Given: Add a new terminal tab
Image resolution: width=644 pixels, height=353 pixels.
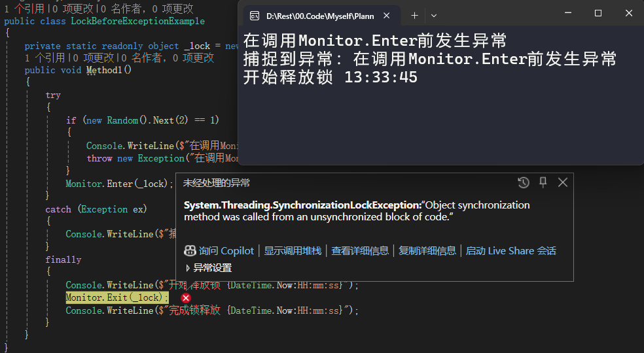Looking at the screenshot, I should point(414,16).
